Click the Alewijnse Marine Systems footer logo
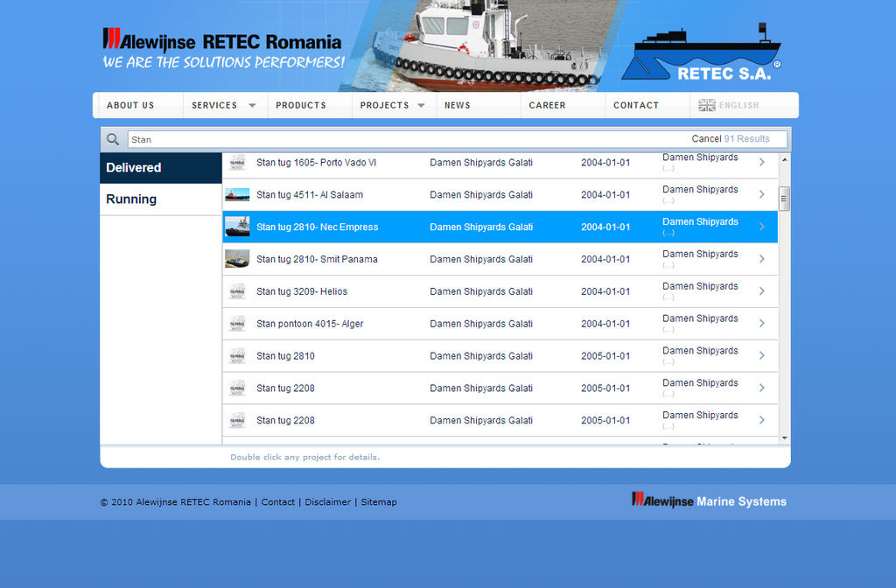This screenshot has height=588, width=896. (x=709, y=500)
